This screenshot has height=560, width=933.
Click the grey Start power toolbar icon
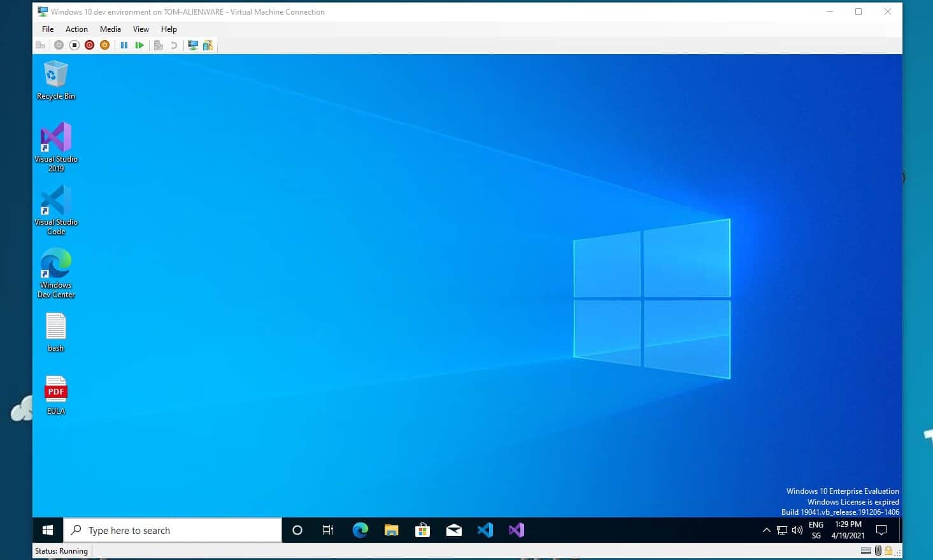[59, 45]
